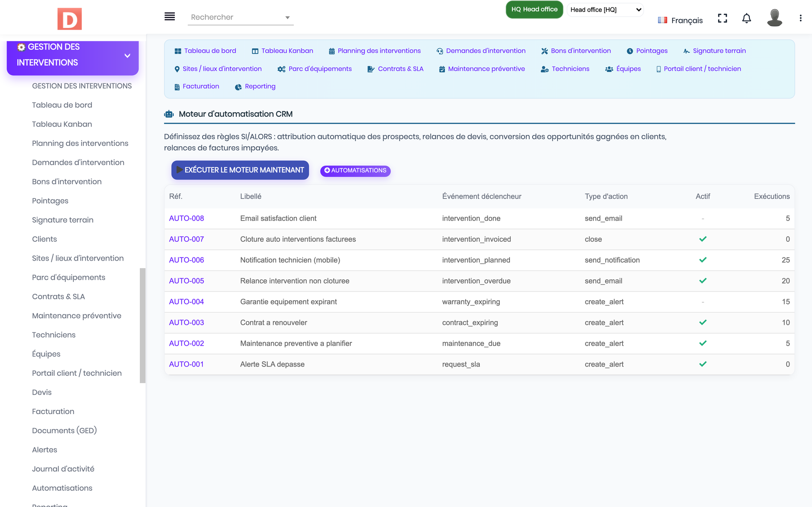Collapse the Gestion des interventions menu chevron
This screenshot has height=507, width=812.
pyautogui.click(x=127, y=55)
